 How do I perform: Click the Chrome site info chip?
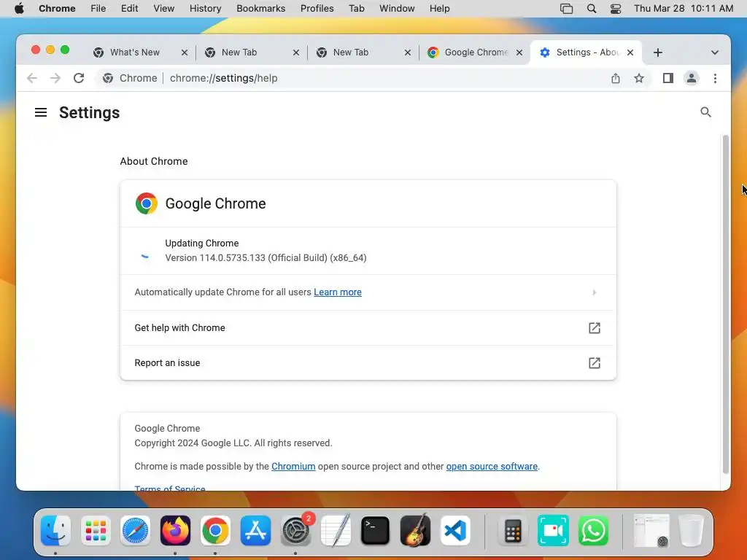130,78
